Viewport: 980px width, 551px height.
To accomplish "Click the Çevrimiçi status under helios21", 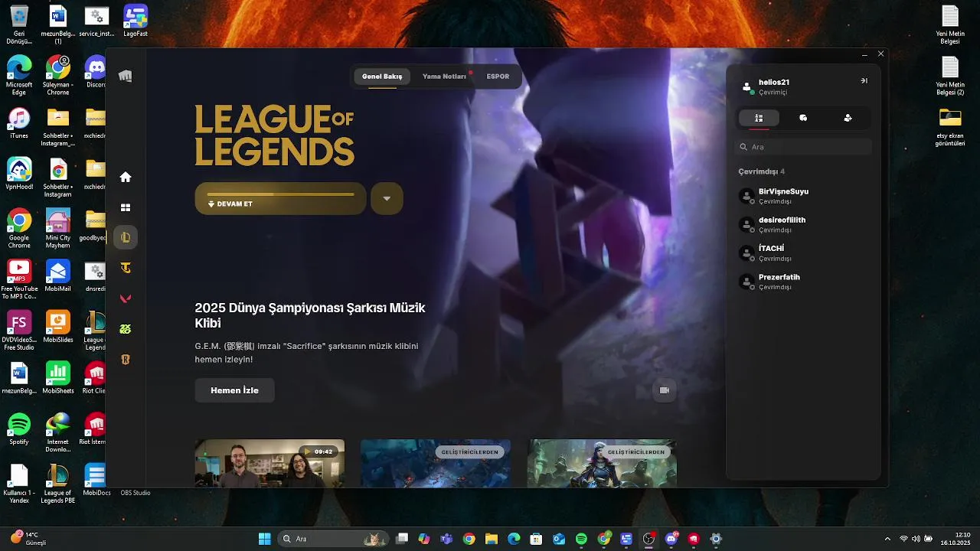I will coord(773,93).
